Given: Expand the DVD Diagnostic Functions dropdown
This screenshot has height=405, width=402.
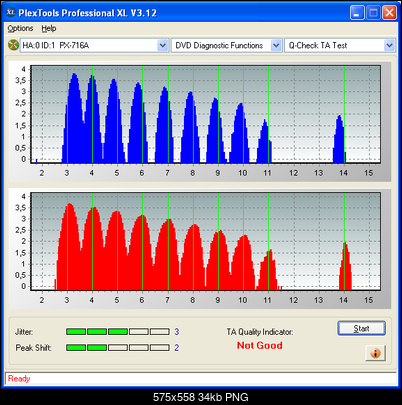Looking at the screenshot, I should pyautogui.click(x=276, y=45).
